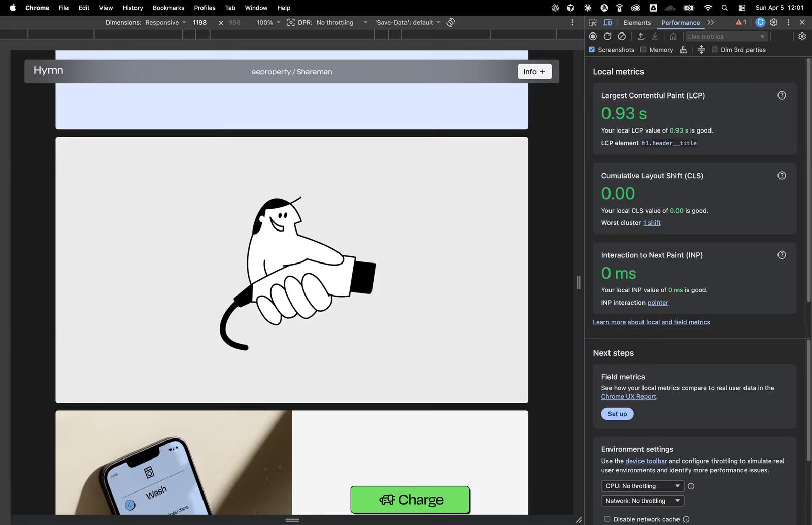Click the collect garbage broom icon

[x=683, y=50]
